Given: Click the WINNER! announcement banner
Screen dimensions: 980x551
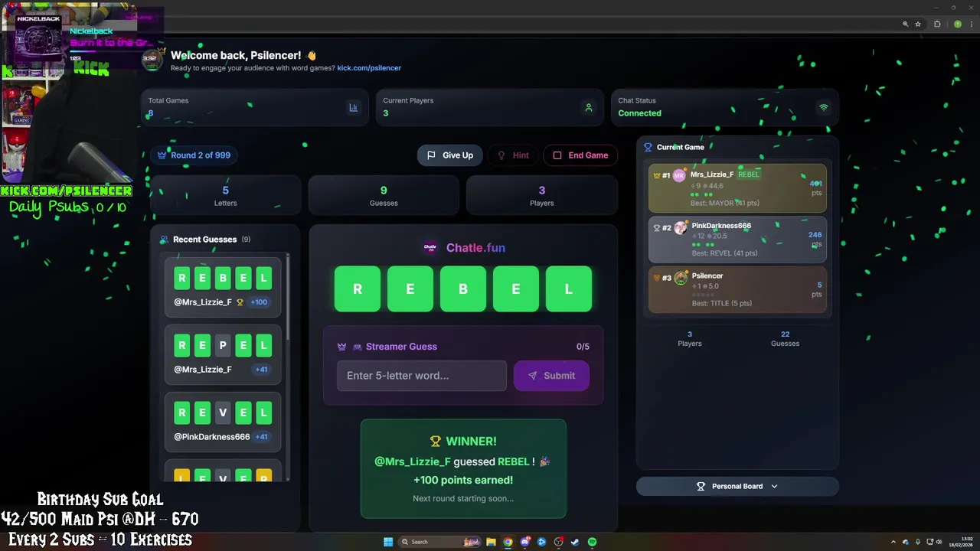Looking at the screenshot, I should point(463,468).
